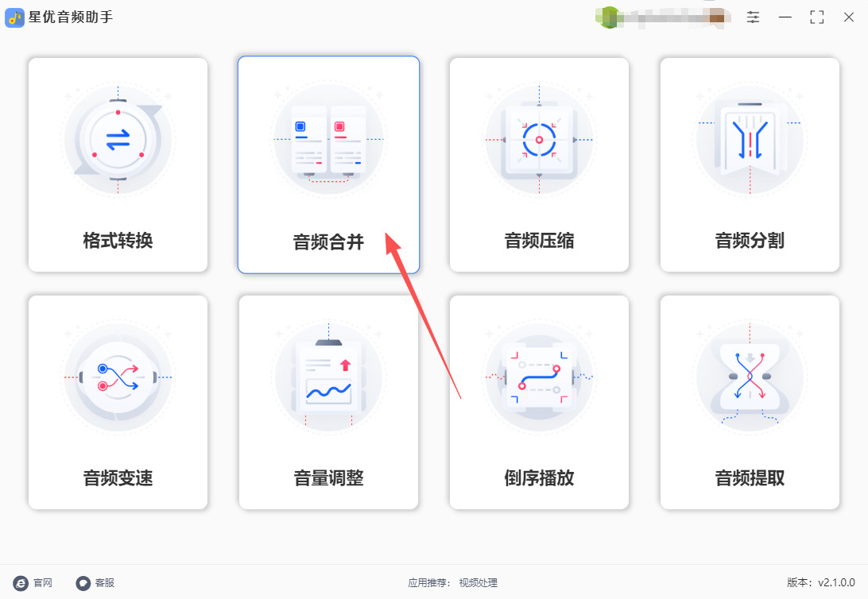Select the 音频合并 audio merge icon
868x599 pixels.
pos(329,138)
